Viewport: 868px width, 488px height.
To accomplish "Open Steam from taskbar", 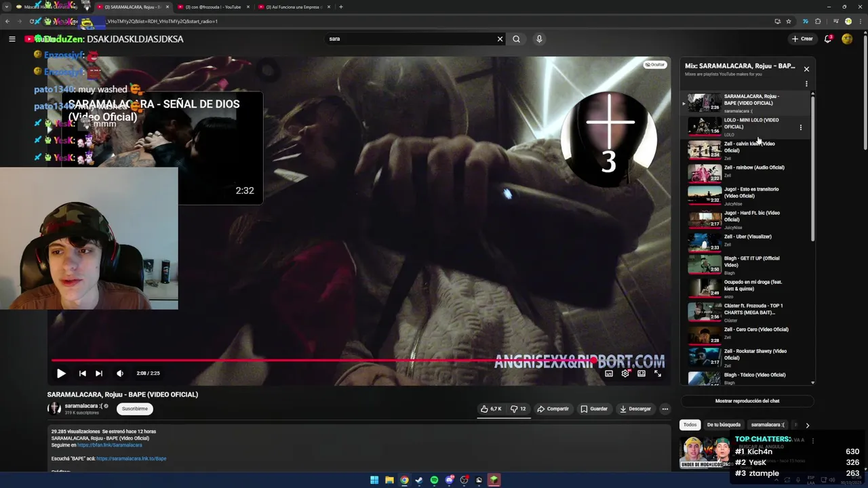I will coord(419,480).
